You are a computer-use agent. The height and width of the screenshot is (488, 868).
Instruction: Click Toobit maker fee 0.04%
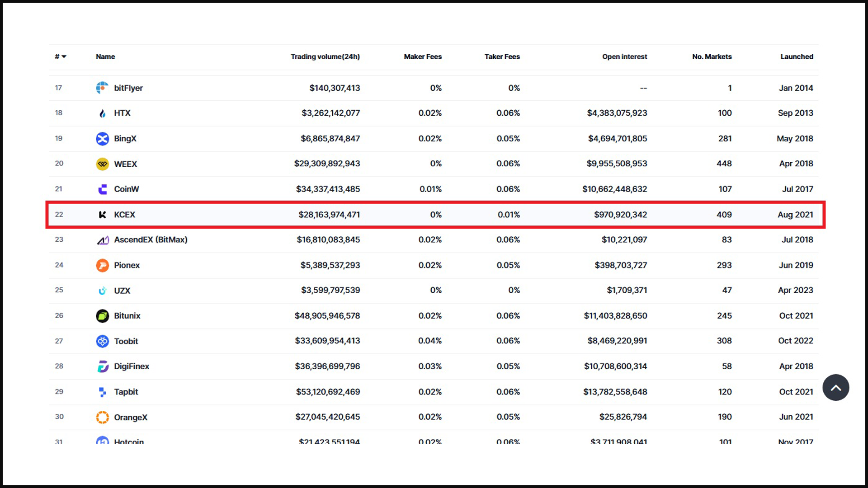(429, 341)
